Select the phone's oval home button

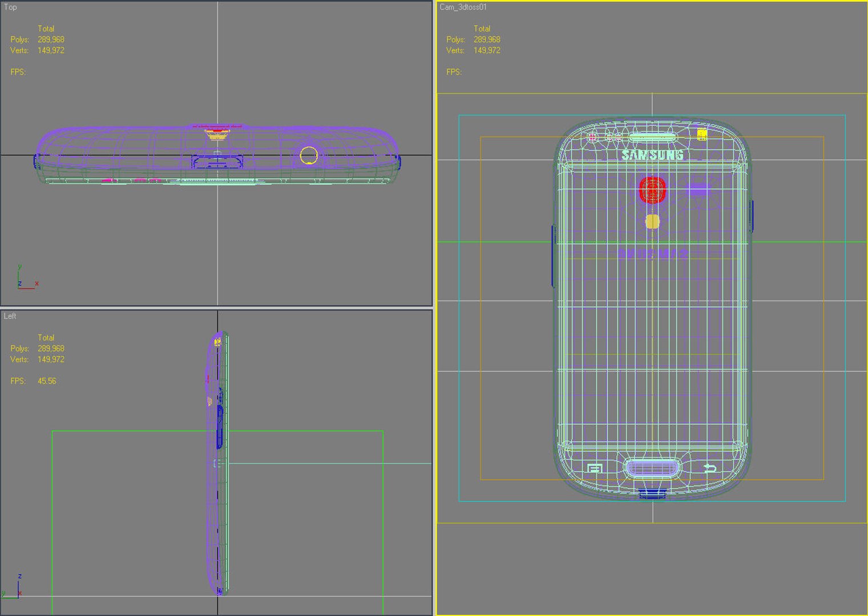tap(652, 469)
